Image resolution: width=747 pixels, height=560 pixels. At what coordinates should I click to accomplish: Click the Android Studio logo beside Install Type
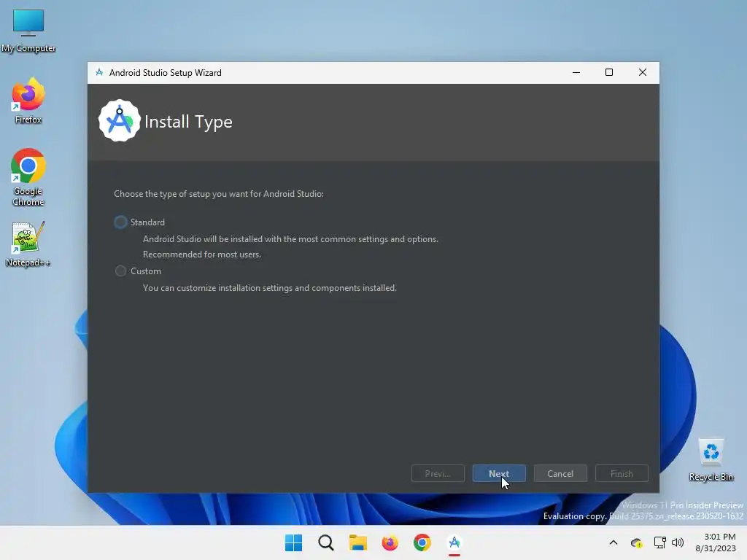pos(119,121)
